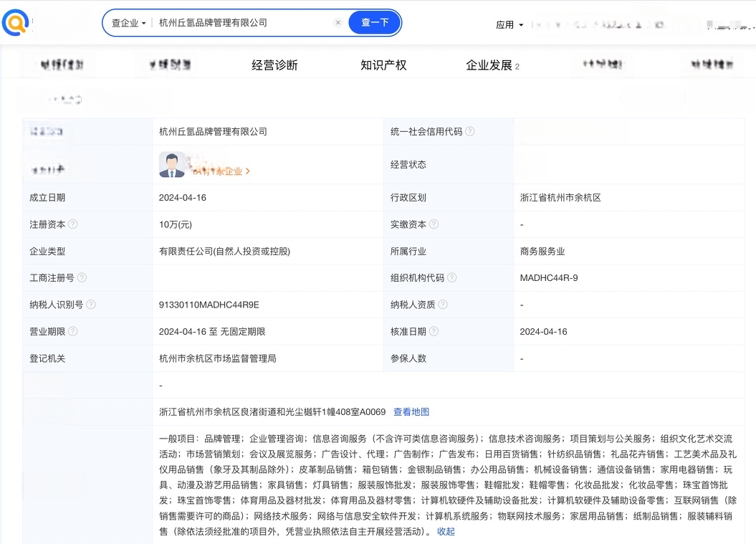756x544 pixels.
Task: Select 浙江省杭州市余杭区 administrative region text
Action: 560,198
